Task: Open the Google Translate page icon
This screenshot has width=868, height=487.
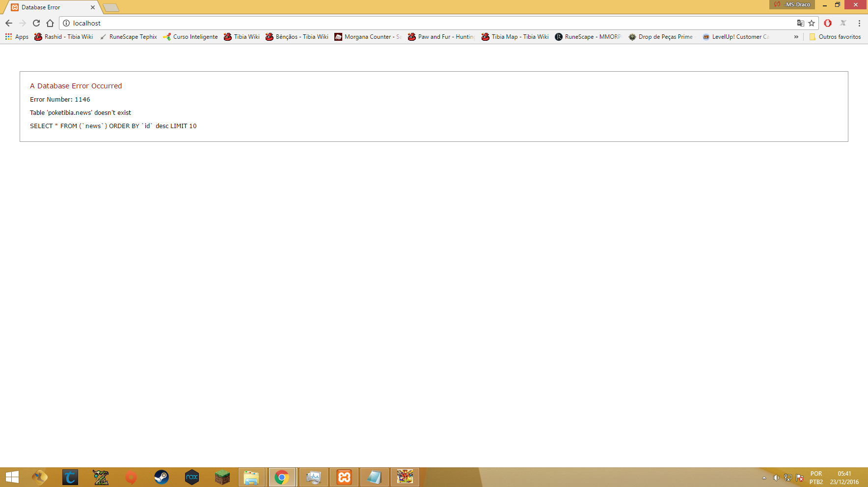Action: click(800, 23)
